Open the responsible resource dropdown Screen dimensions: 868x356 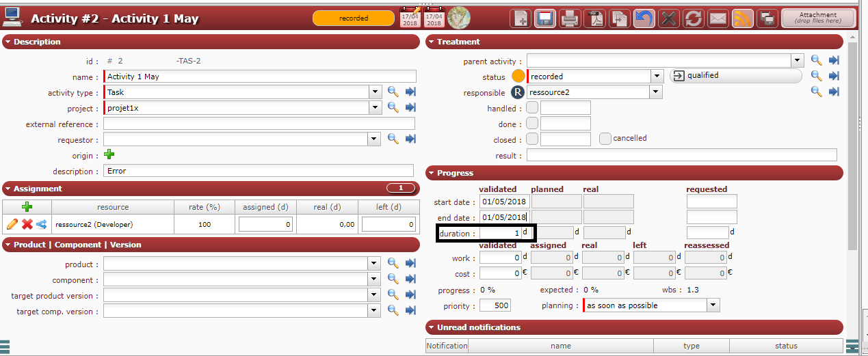[656, 92]
